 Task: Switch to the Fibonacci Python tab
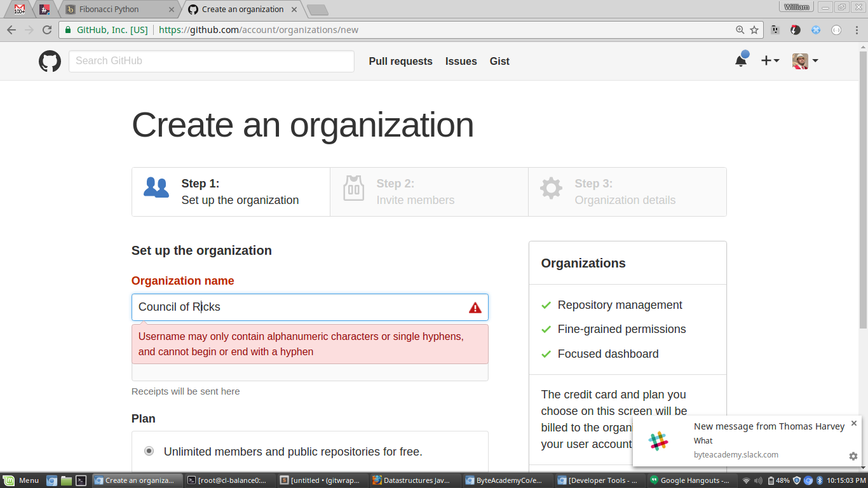tap(114, 10)
